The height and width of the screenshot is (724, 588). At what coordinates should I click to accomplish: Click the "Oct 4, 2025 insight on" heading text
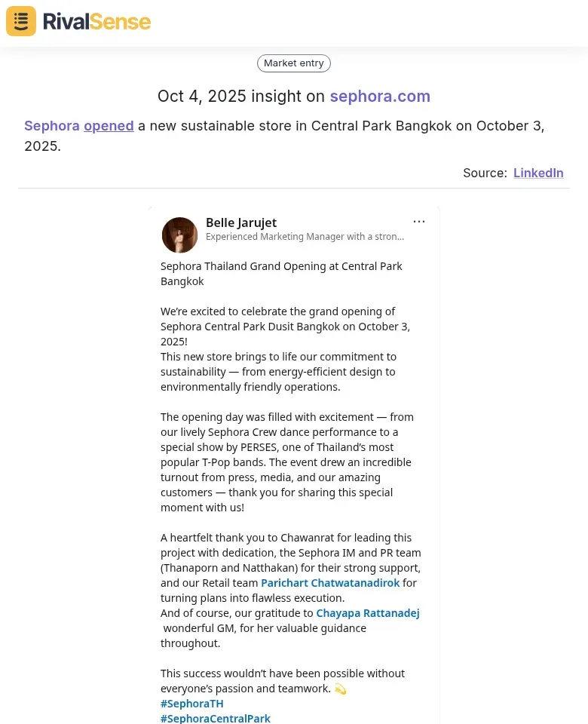coord(241,97)
